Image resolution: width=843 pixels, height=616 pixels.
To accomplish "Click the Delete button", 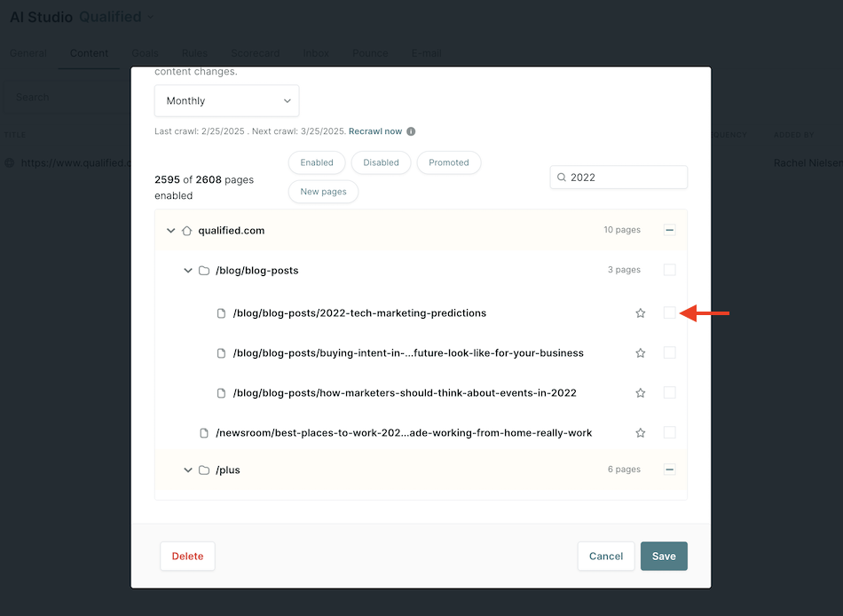I will click(x=187, y=557).
